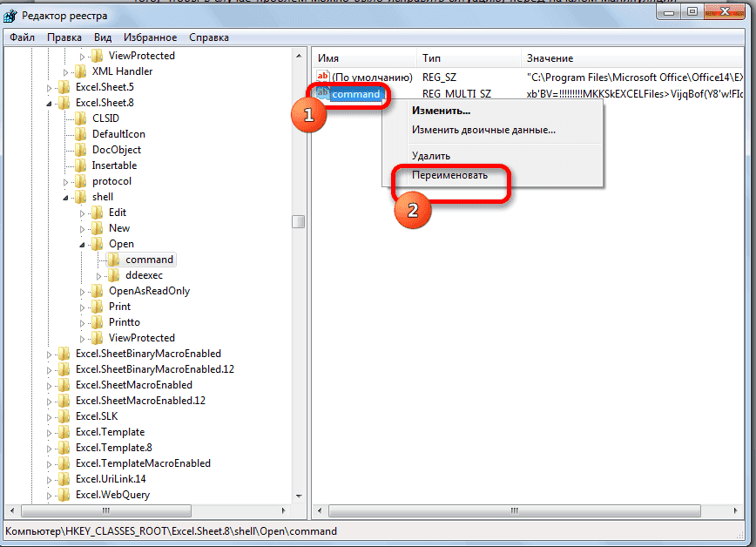756x547 pixels.
Task: Click the Print folder icon
Action: pyautogui.click(x=98, y=307)
